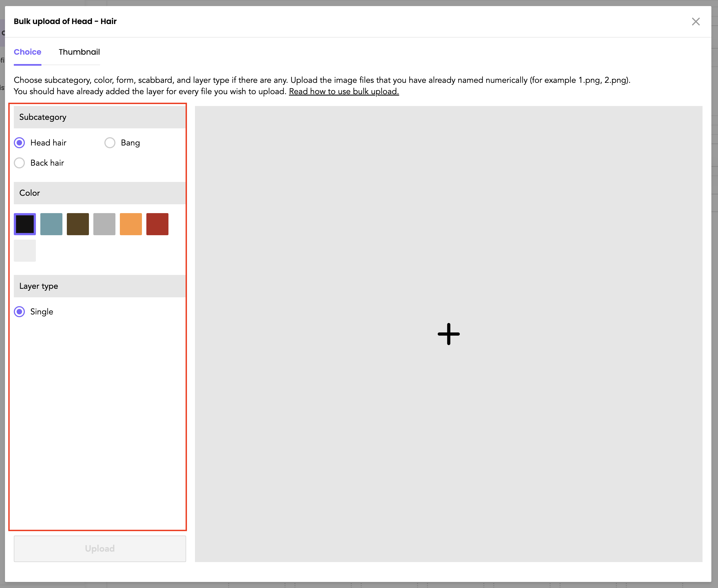The image size is (718, 588).
Task: Switch to the Thumbnail tab
Action: click(x=79, y=52)
